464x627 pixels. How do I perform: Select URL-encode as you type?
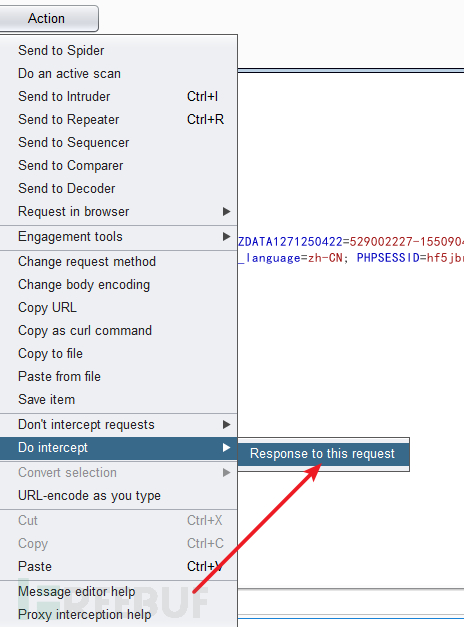(118, 496)
